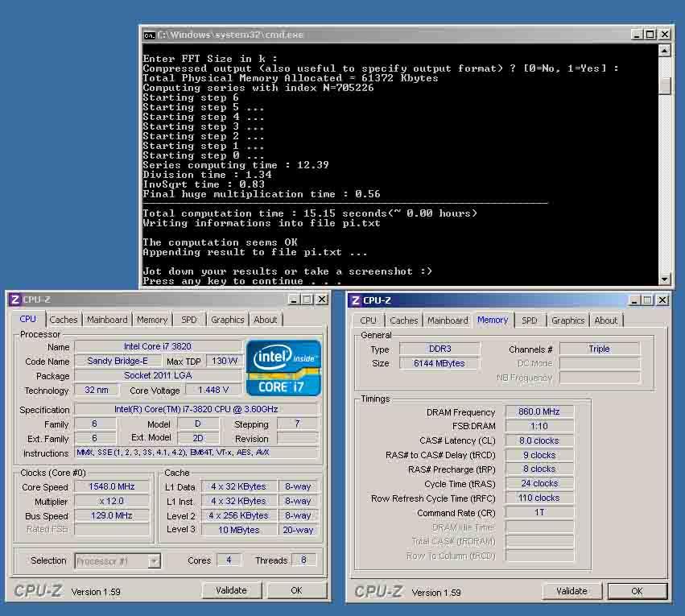
Task: Open the Processor #1 selection dropdown
Action: (154, 561)
